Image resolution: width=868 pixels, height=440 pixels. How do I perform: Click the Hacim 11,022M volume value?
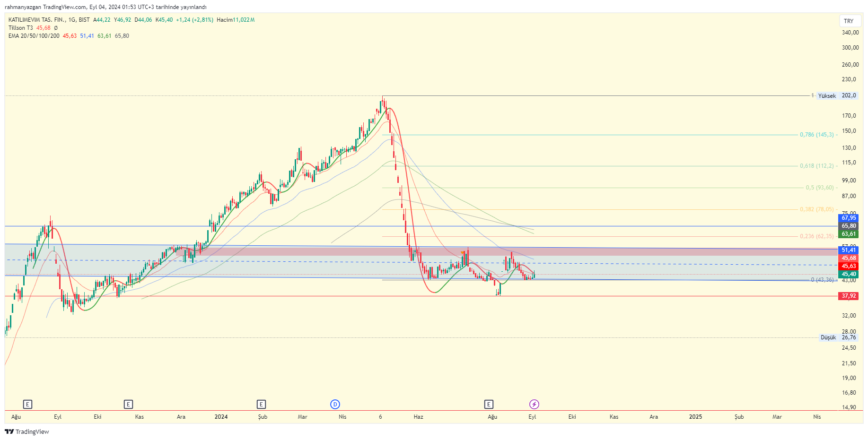(236, 20)
